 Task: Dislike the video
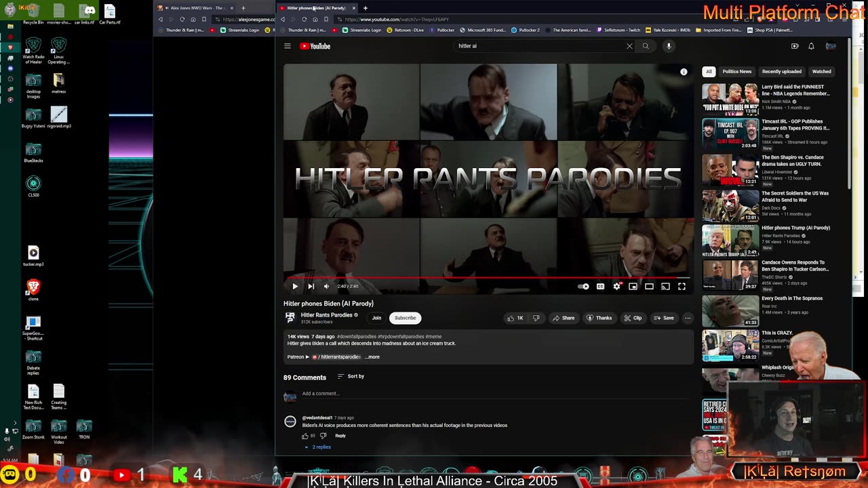point(536,318)
